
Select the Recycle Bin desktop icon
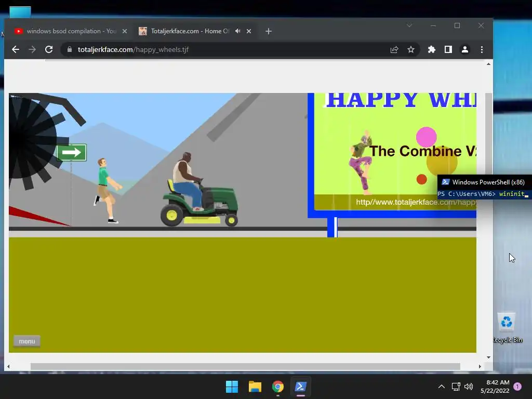point(507,328)
